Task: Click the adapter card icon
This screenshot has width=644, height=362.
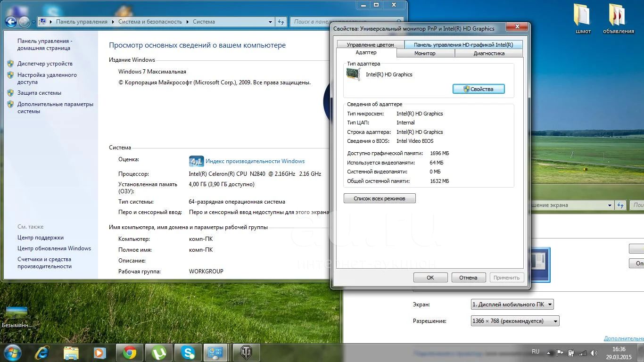Action: tap(354, 74)
